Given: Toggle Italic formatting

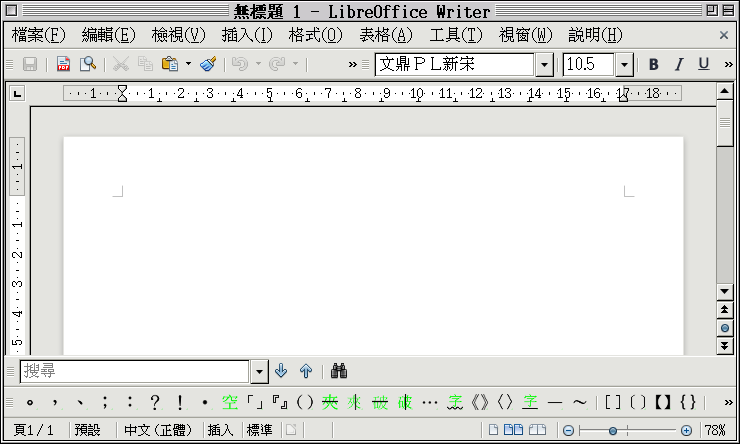Looking at the screenshot, I should 679,64.
